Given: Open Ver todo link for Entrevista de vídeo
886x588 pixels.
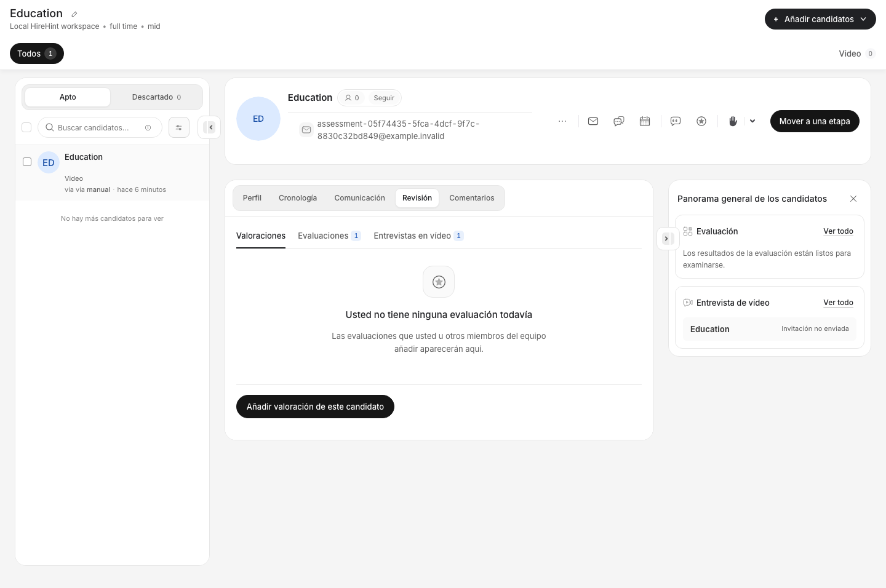Looking at the screenshot, I should [838, 303].
